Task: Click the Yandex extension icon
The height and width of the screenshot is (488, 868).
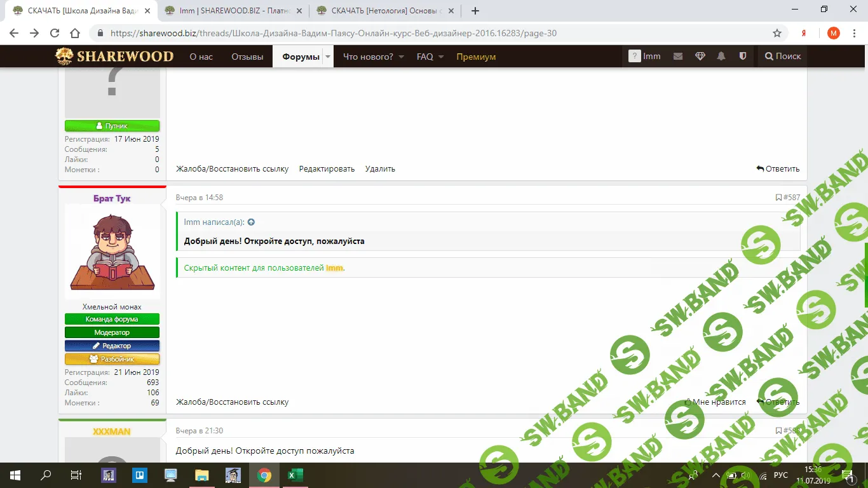Action: coord(804,33)
